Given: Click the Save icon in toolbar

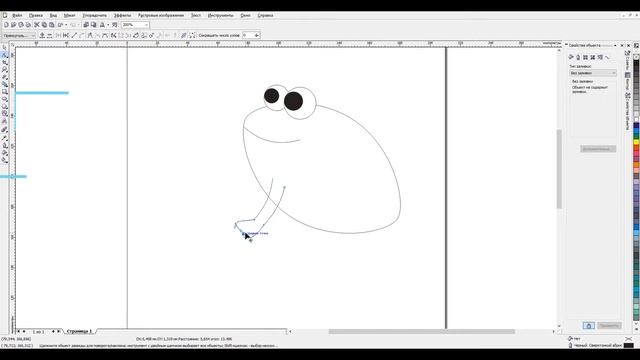Looking at the screenshot, I should click(20, 25).
